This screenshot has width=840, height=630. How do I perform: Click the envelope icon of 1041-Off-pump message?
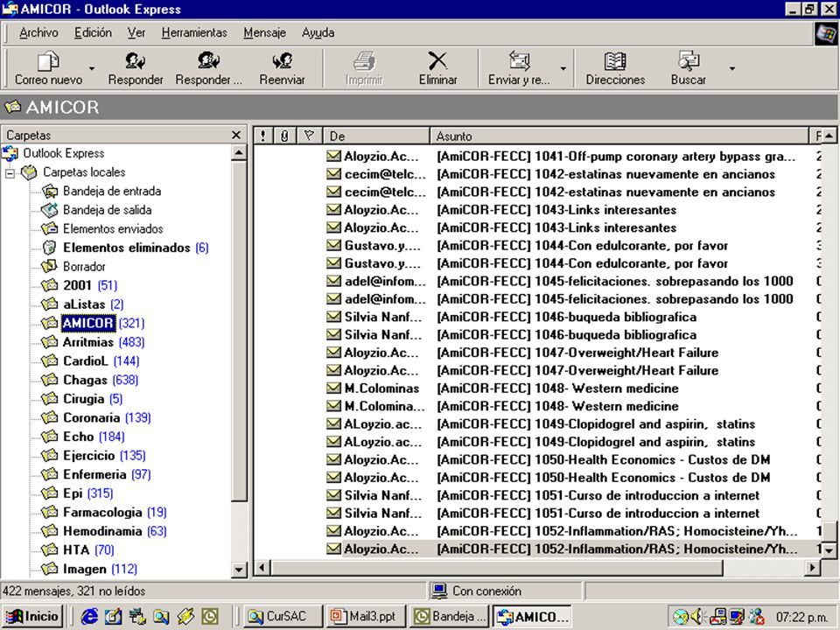(334, 156)
